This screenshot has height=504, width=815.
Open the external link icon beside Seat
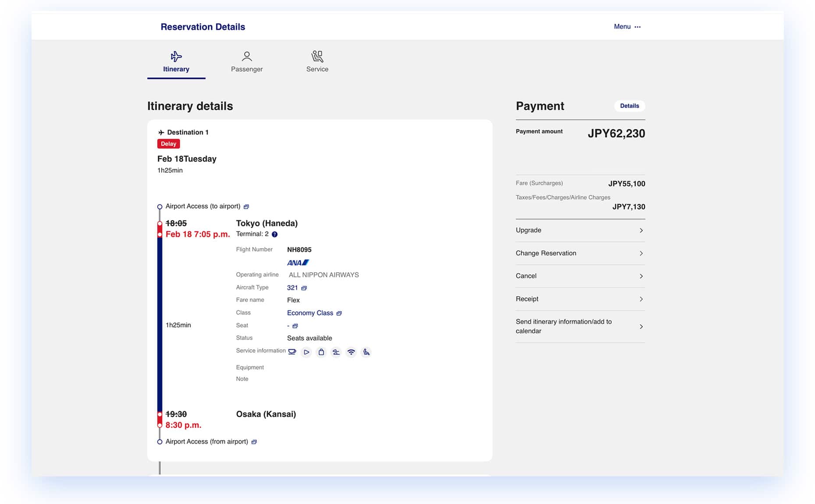pyautogui.click(x=295, y=326)
